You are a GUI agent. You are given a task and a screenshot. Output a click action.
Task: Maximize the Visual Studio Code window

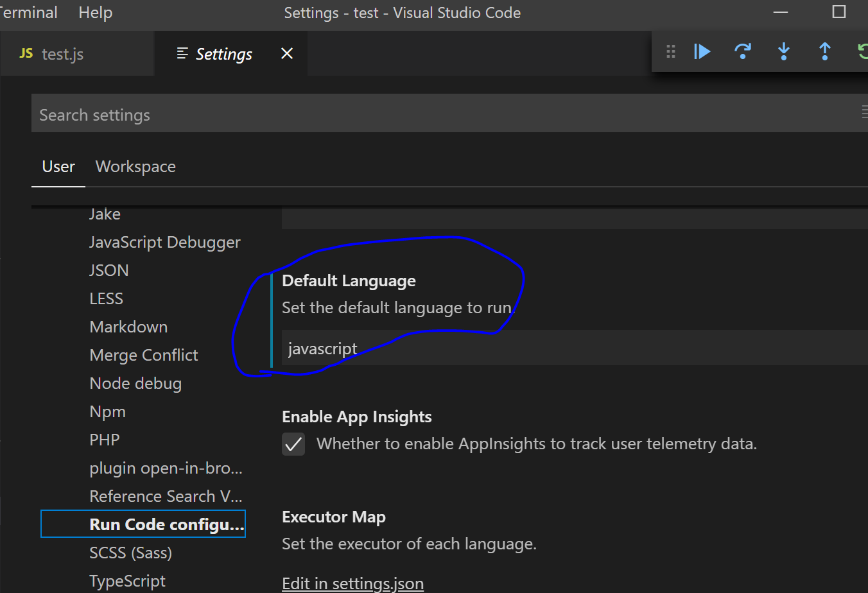pos(838,12)
